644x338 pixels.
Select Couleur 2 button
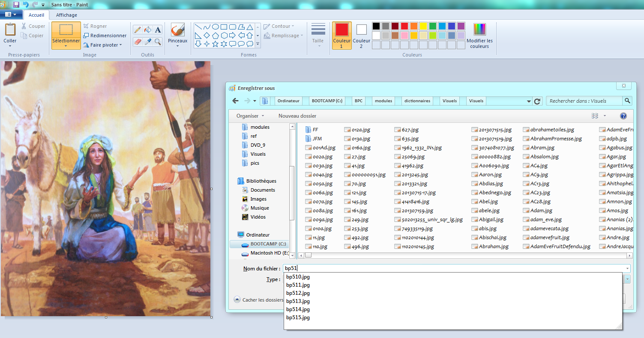[x=361, y=35]
